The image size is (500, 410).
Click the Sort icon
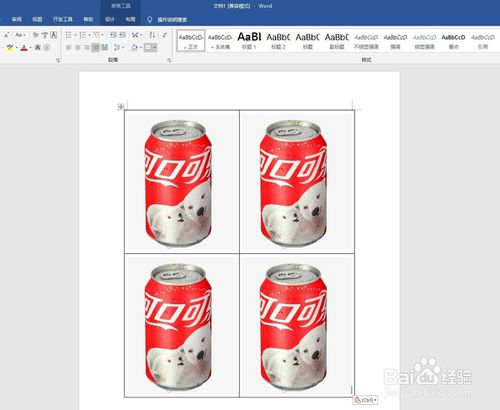coord(152,35)
